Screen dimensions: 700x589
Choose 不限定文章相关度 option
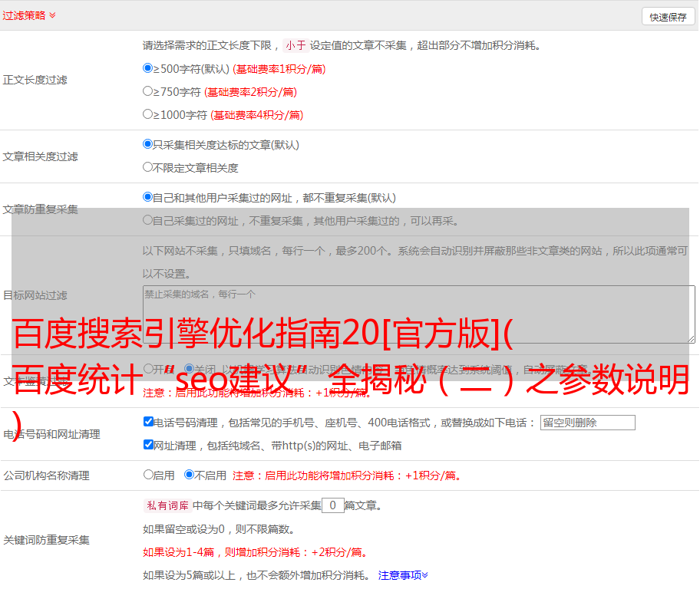(x=148, y=167)
